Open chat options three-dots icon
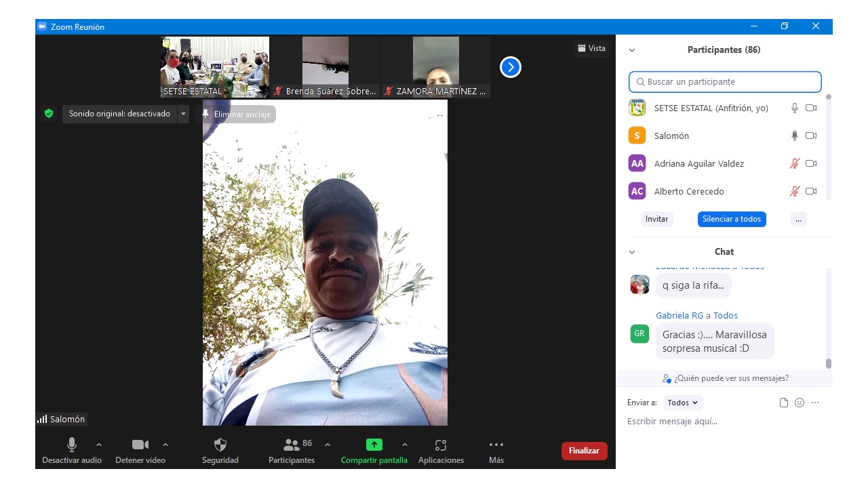The image size is (868, 488). point(815,403)
